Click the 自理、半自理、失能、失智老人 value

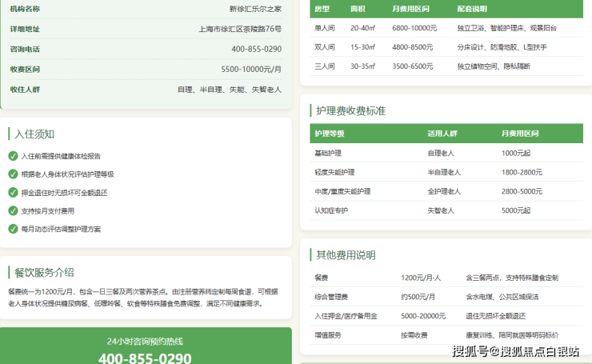tap(230, 90)
